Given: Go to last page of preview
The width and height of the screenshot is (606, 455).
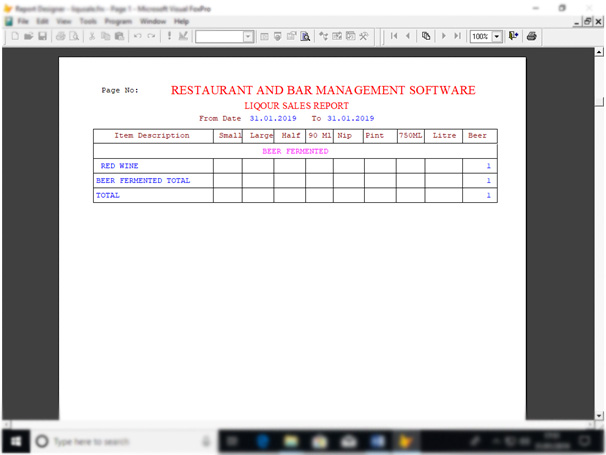Looking at the screenshot, I should click(x=458, y=36).
